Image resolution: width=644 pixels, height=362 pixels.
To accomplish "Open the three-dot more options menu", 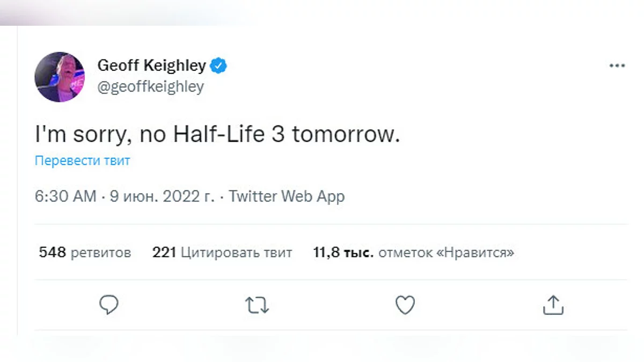I will coord(617,65).
